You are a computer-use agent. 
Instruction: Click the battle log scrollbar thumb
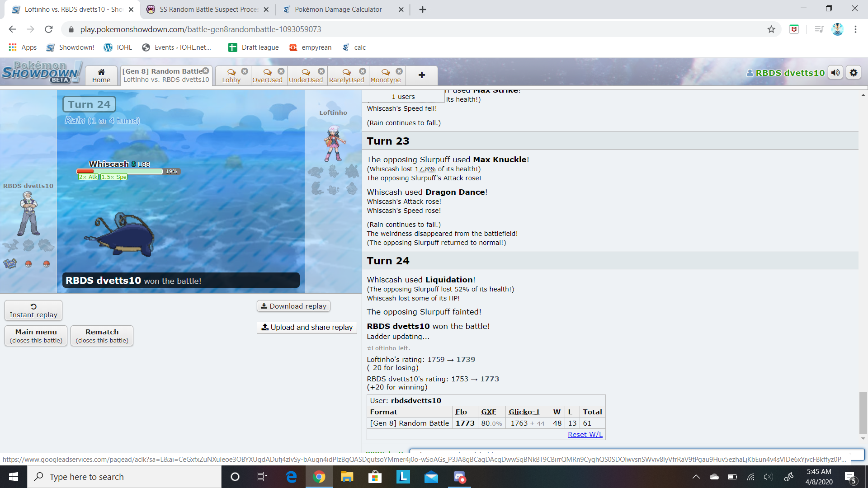click(863, 413)
